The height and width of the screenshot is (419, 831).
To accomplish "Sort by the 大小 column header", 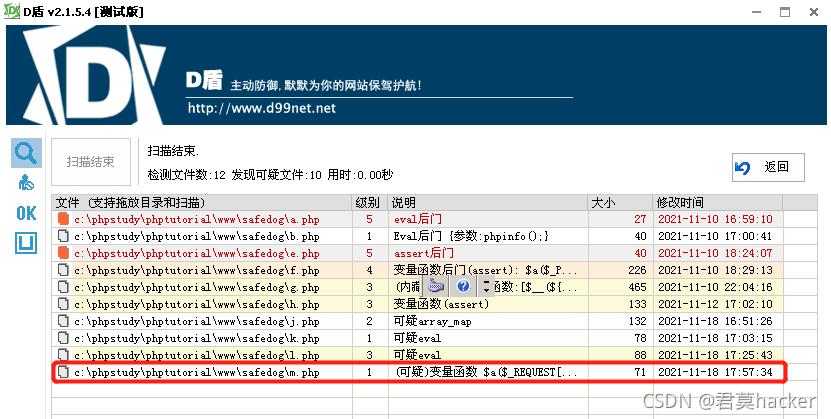I will [x=620, y=202].
